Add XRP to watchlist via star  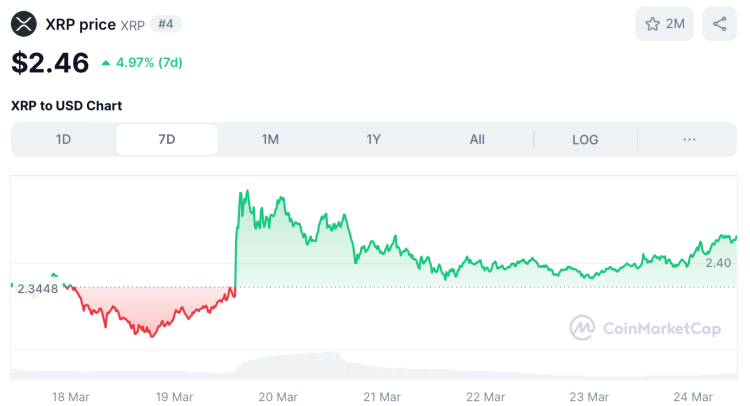click(653, 24)
